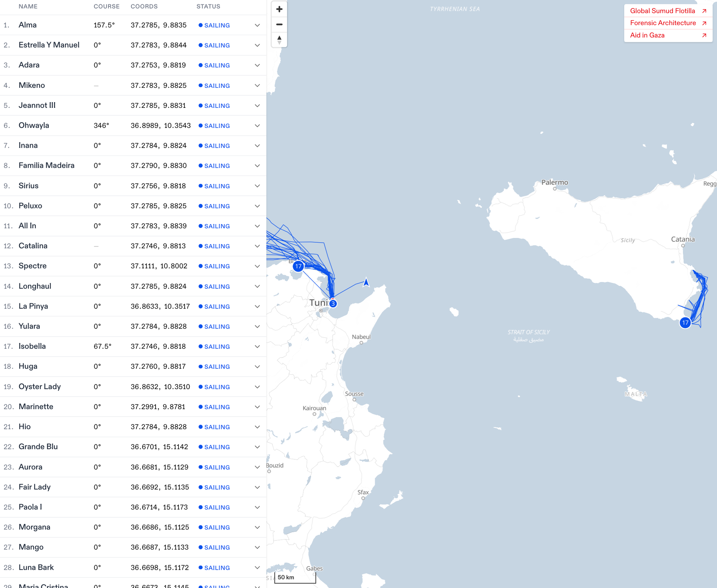This screenshot has height=588, width=717.
Task: Click Luna Bark SAILING status
Action: pos(217,568)
